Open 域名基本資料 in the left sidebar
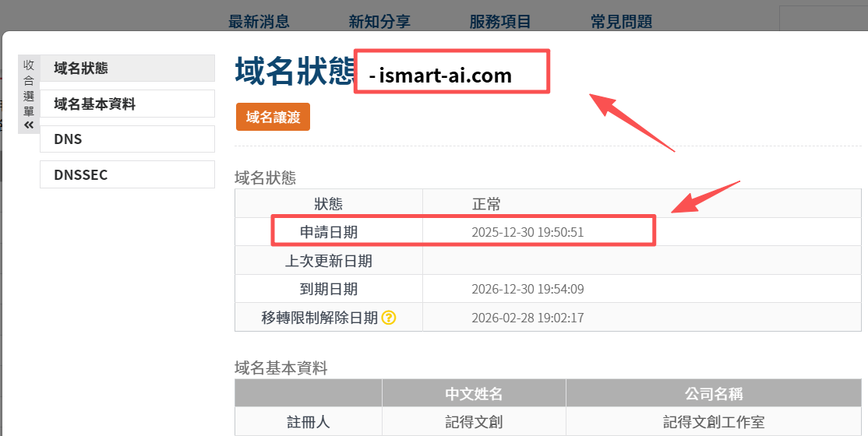The width and height of the screenshot is (868, 436). click(x=127, y=104)
